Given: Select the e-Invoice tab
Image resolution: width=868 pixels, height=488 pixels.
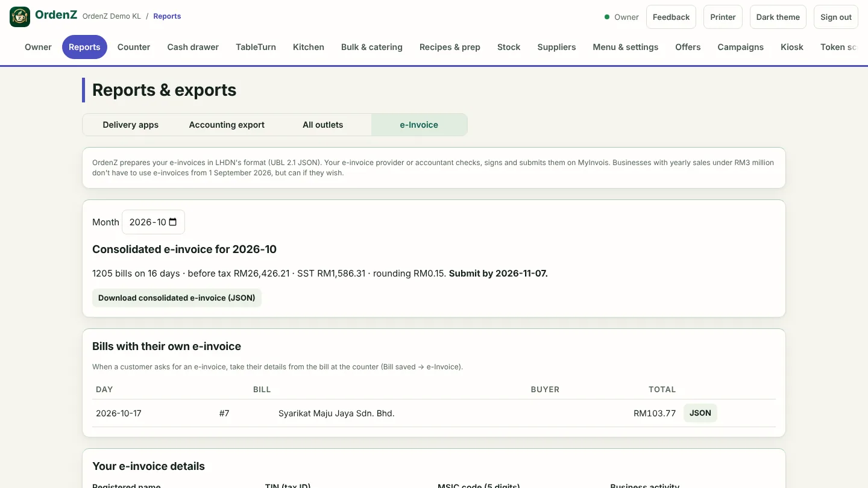Looking at the screenshot, I should 419,125.
